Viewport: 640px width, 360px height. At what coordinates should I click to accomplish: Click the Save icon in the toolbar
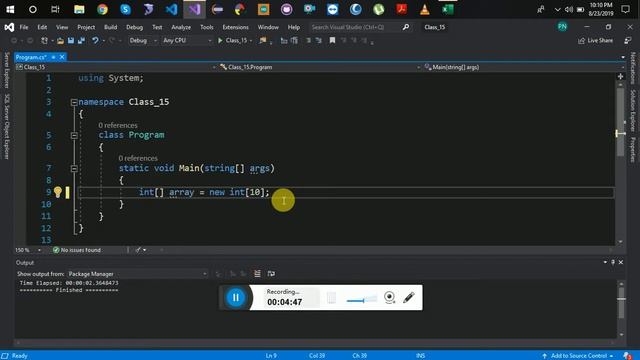click(71, 40)
